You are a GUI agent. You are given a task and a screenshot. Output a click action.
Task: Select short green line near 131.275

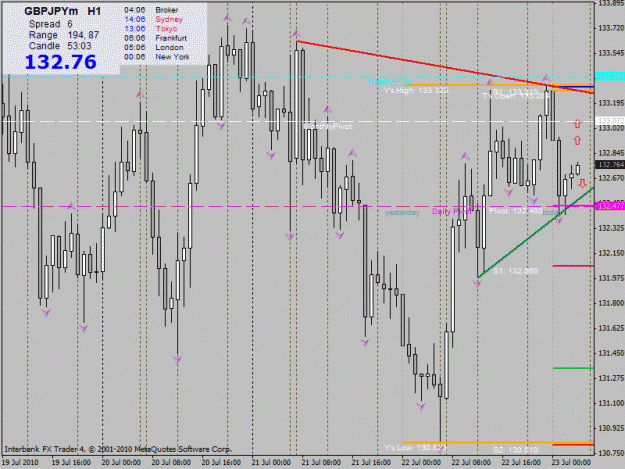573,368
